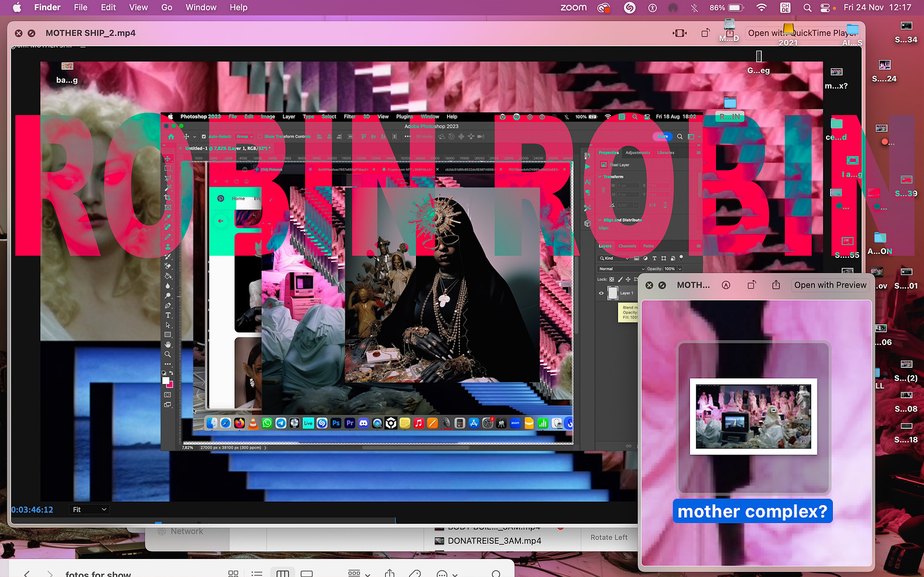This screenshot has height=577, width=924.
Task: Click Share in the fotos for show toolbar
Action: click(x=390, y=573)
